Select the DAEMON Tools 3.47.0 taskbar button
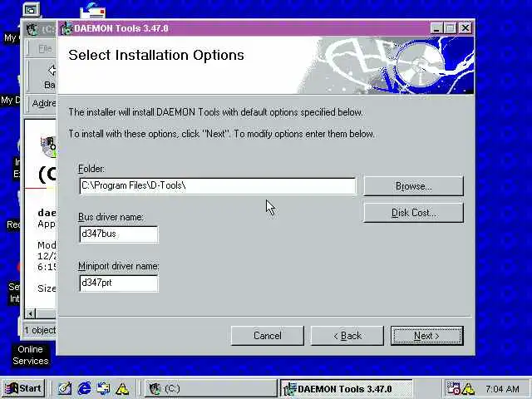This screenshot has height=399, width=532. 346,388
